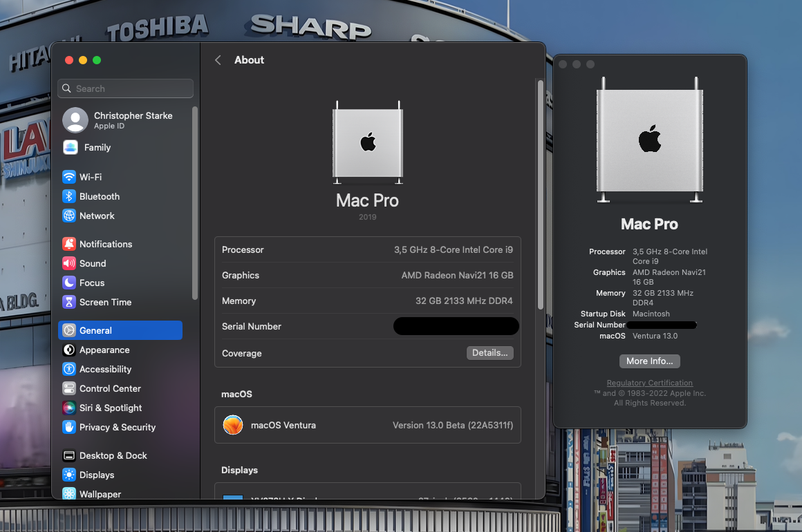This screenshot has width=802, height=532.
Task: Click the '2019' year under Mac Pro
Action: [367, 217]
